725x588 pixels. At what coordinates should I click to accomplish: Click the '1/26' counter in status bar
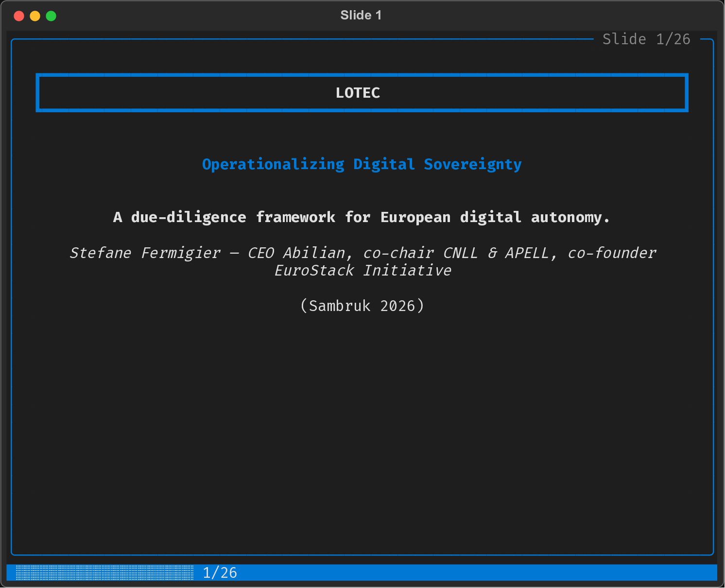click(220, 572)
